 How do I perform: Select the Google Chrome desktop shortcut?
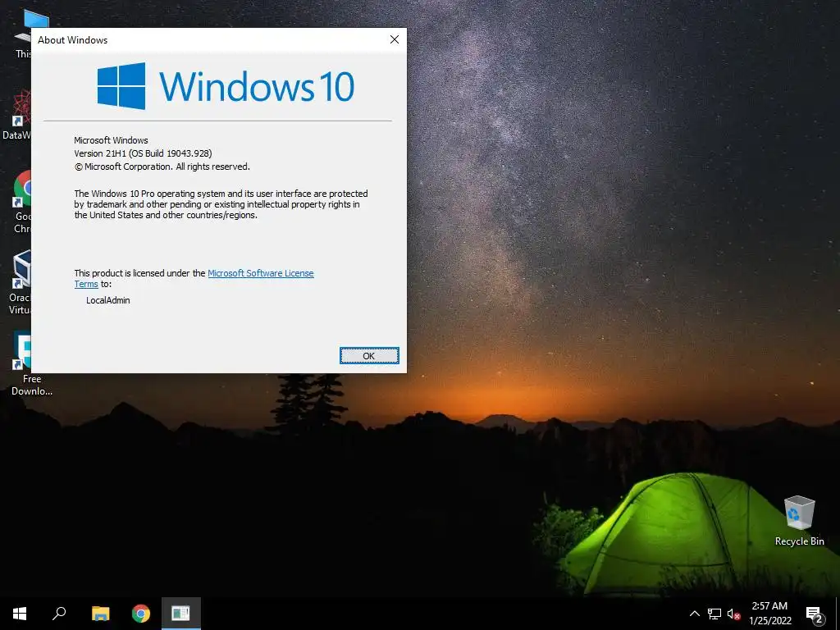21,202
